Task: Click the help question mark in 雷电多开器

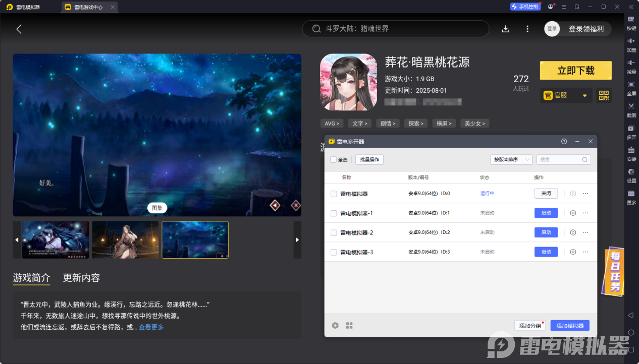Action: (564, 142)
